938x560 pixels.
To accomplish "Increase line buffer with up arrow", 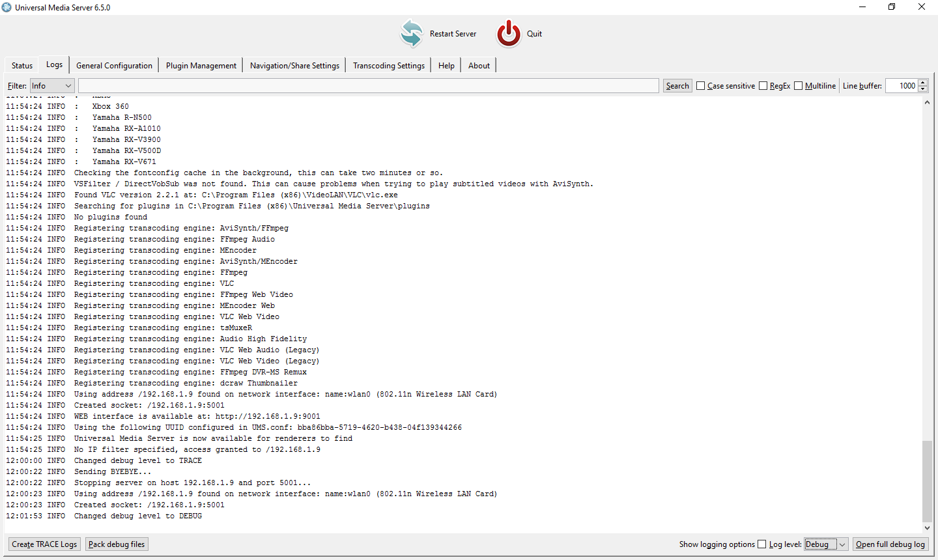I will coord(923,83).
